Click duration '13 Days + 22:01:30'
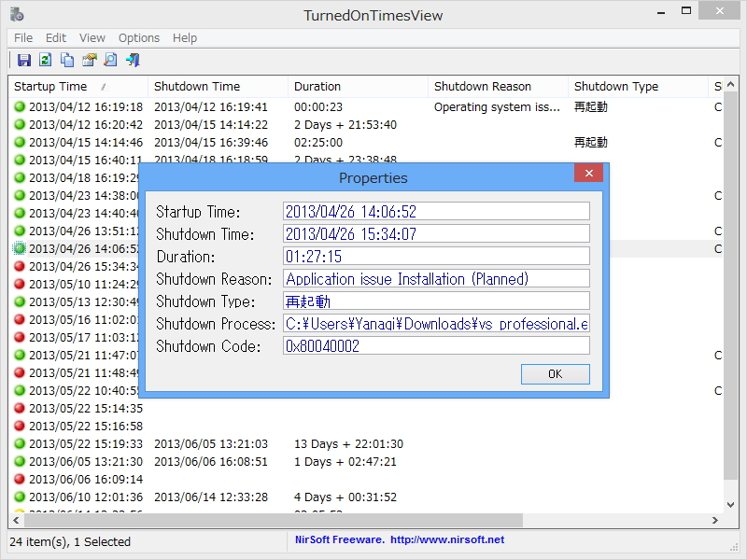Image resolution: width=747 pixels, height=560 pixels. pyautogui.click(x=348, y=444)
